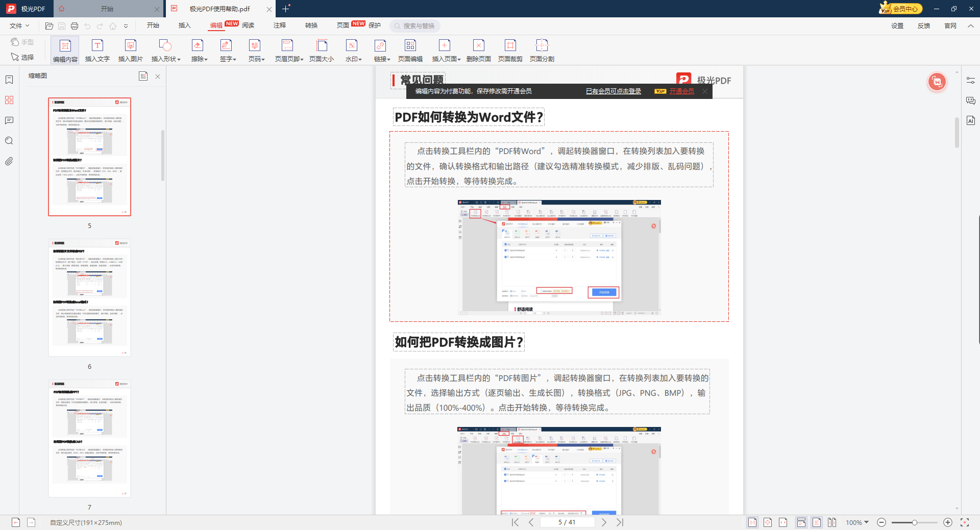Toggle actual size 1:1 view
Viewport: 980px width, 530px height.
(x=752, y=522)
